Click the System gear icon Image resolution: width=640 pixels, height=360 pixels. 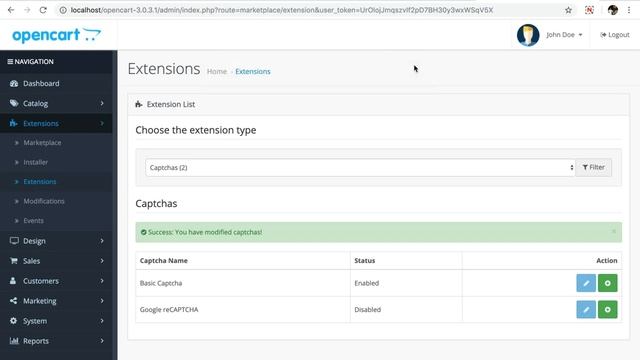tap(13, 320)
